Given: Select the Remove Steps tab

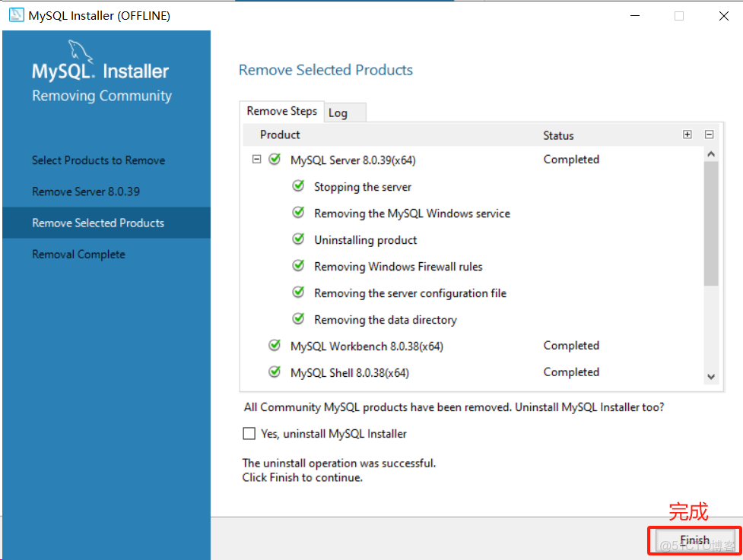Looking at the screenshot, I should coord(281,111).
